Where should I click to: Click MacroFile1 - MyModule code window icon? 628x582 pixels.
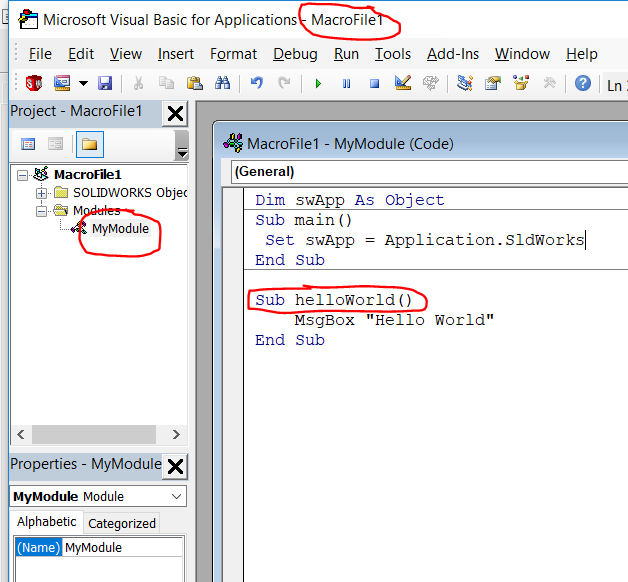point(233,143)
